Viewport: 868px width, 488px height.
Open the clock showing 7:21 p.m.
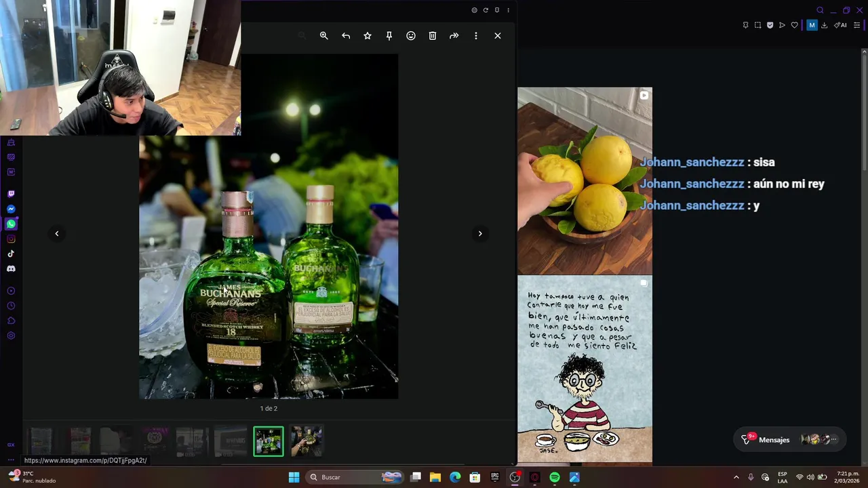click(848, 477)
